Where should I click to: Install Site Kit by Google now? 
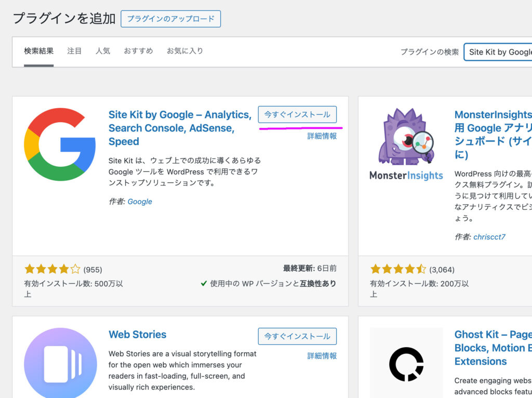(x=297, y=115)
